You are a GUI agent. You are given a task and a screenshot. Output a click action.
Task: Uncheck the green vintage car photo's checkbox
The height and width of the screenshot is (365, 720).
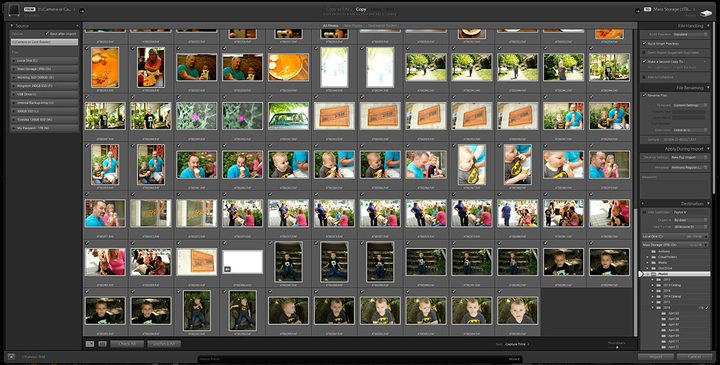tap(270, 97)
